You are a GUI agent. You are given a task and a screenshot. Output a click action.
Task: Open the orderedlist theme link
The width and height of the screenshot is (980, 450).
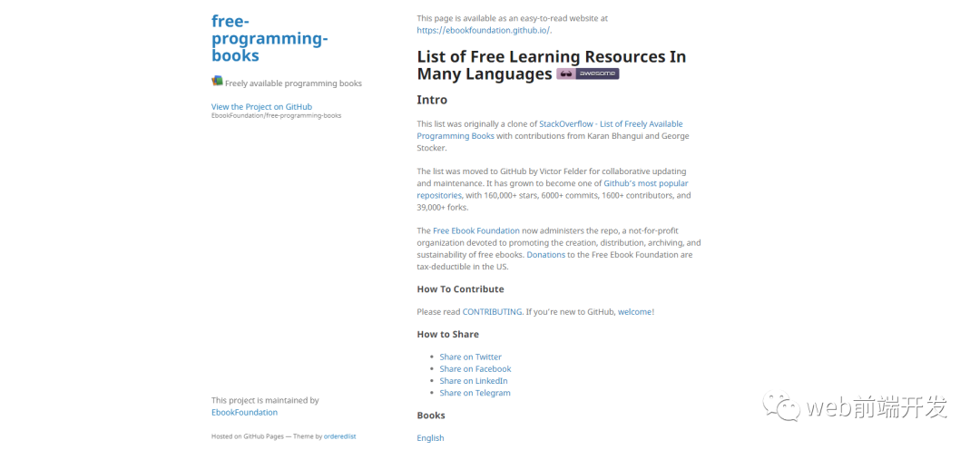[339, 437]
